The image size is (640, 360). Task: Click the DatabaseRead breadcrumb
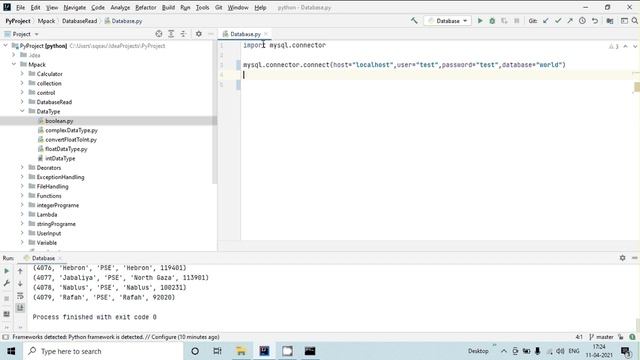pos(80,21)
